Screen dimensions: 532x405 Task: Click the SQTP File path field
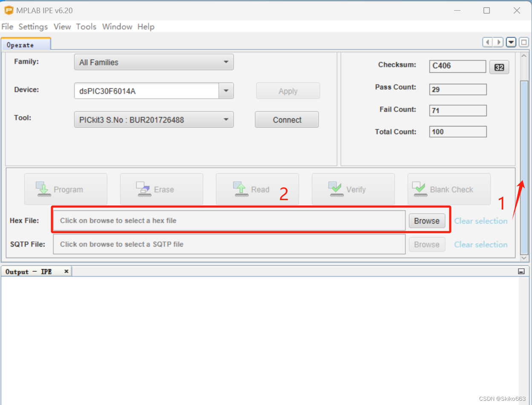coord(229,244)
